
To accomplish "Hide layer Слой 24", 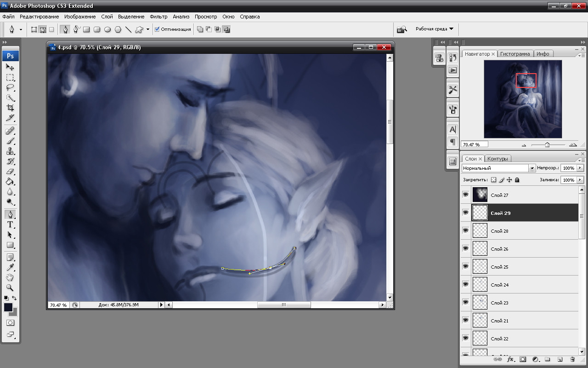I will click(x=466, y=284).
